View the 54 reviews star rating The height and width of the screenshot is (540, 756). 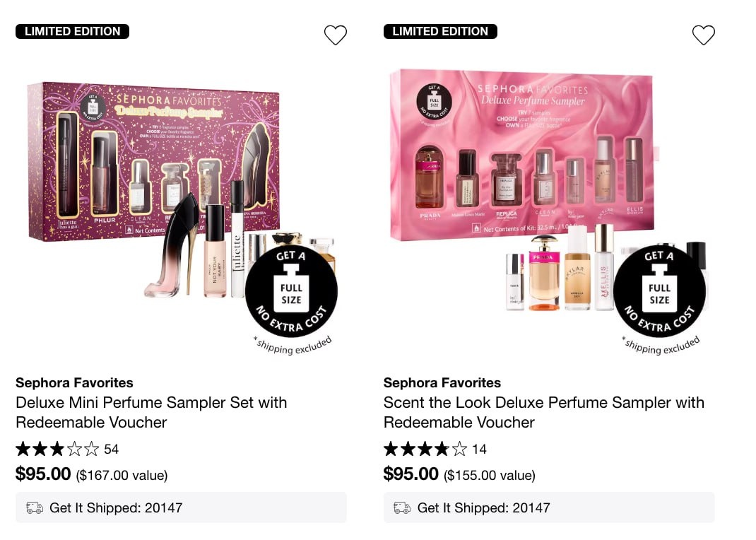tap(67, 450)
